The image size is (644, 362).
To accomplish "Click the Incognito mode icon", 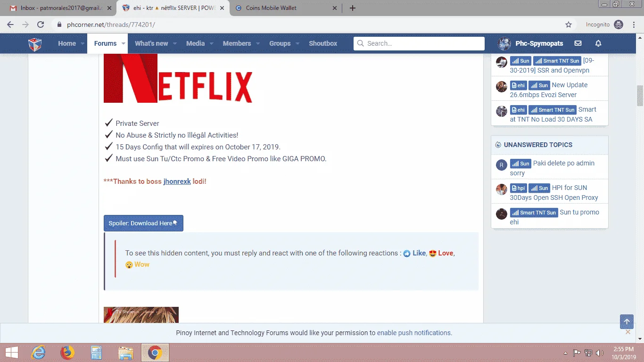I will (619, 25).
